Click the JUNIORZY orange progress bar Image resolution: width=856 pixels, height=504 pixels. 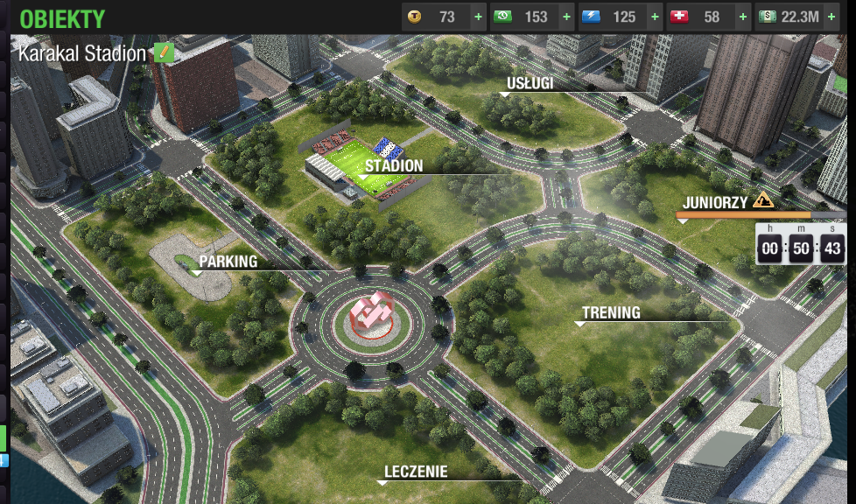[761, 216]
